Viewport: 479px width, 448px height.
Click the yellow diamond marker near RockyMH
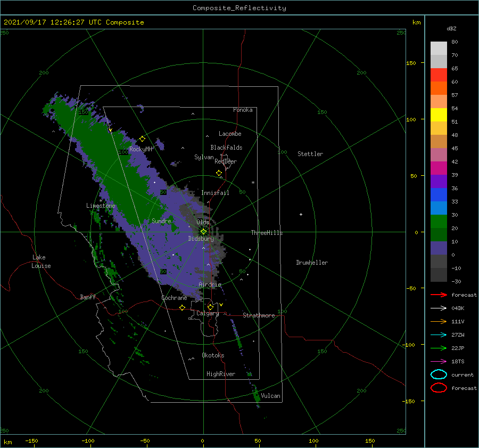(x=142, y=139)
